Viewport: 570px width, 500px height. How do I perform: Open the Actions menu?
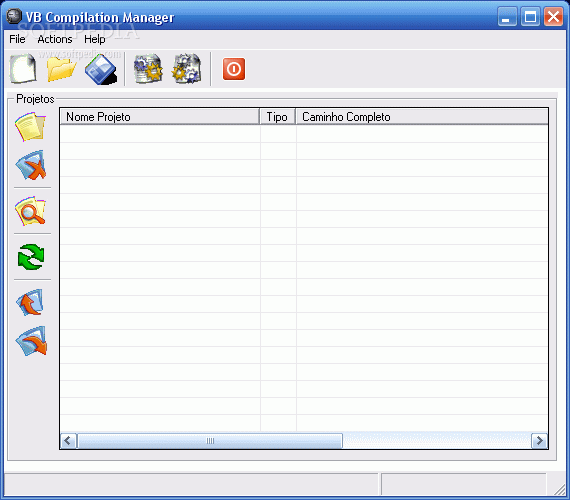pos(55,39)
